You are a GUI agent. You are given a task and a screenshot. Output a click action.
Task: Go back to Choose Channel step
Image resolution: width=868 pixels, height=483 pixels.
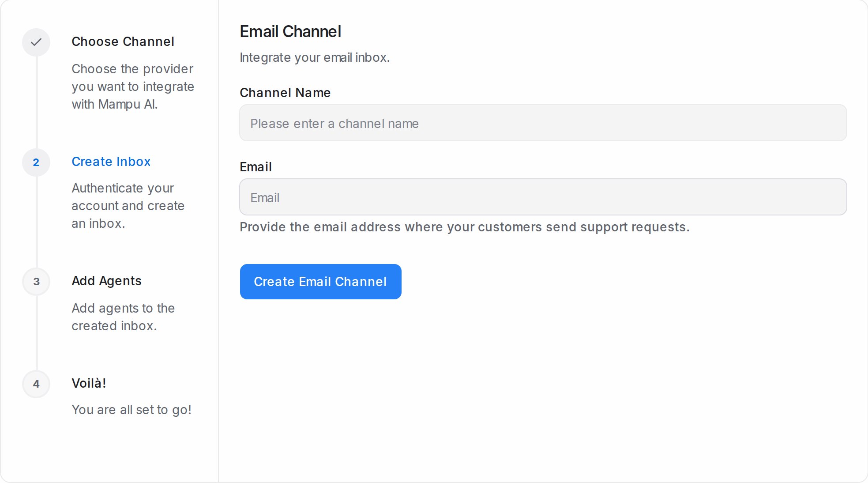pos(123,42)
